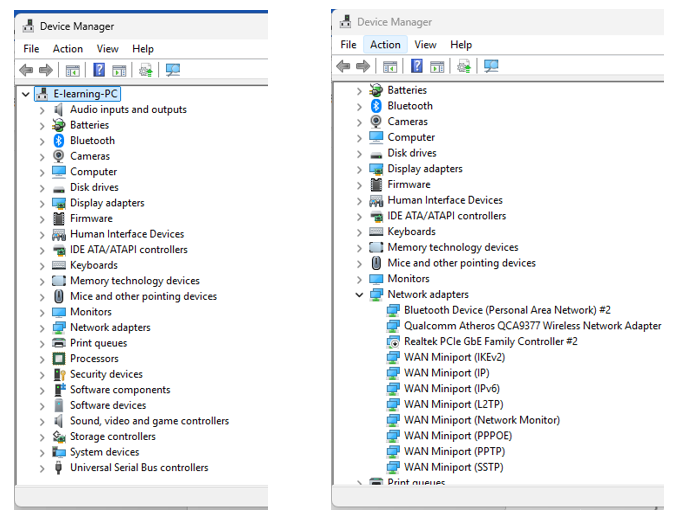
Task: Select Bluetooth Device (Personal Area Network) #2
Action: coord(507,310)
